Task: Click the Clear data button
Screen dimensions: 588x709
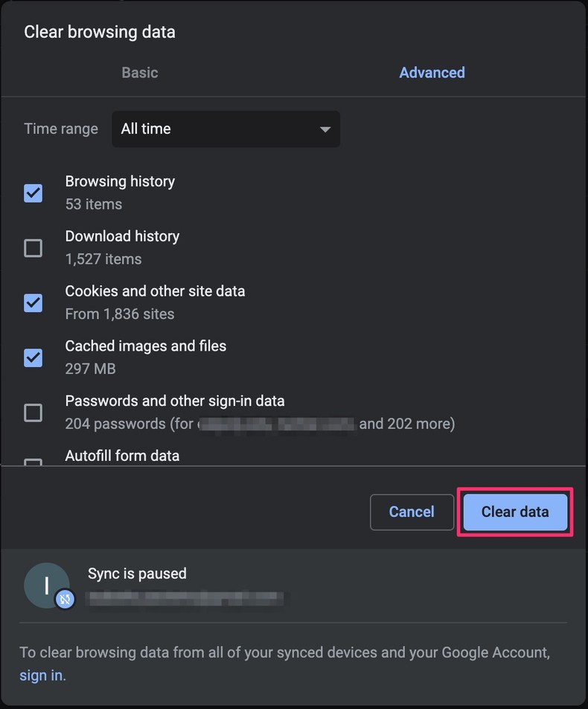Action: (x=515, y=512)
